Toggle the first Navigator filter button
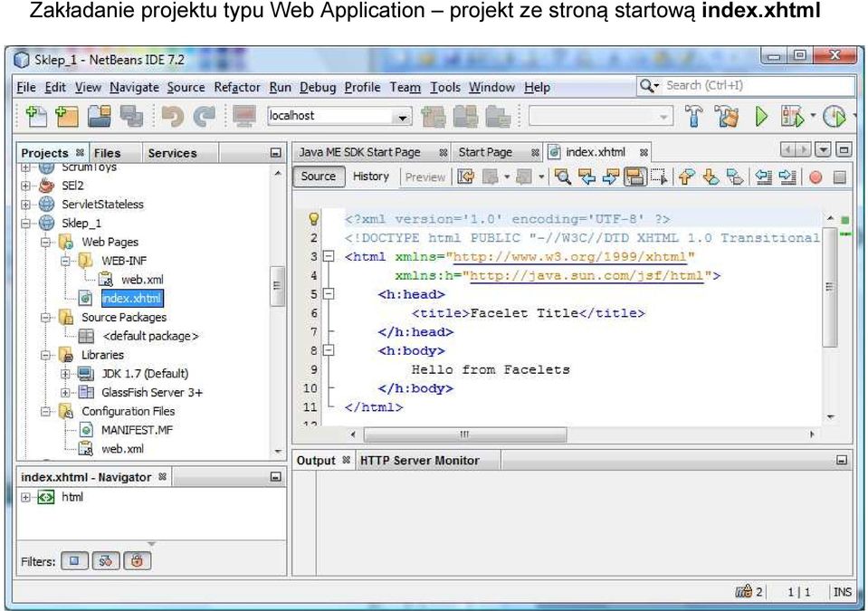The image size is (868, 611). 75,561
